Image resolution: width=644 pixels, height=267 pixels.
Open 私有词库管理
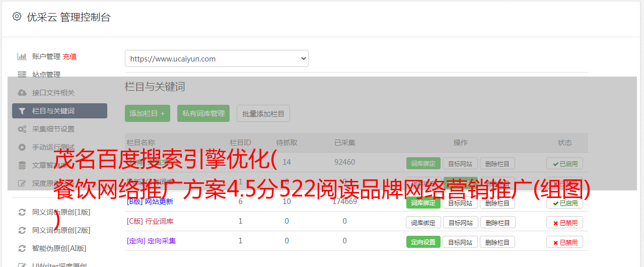[x=203, y=113]
